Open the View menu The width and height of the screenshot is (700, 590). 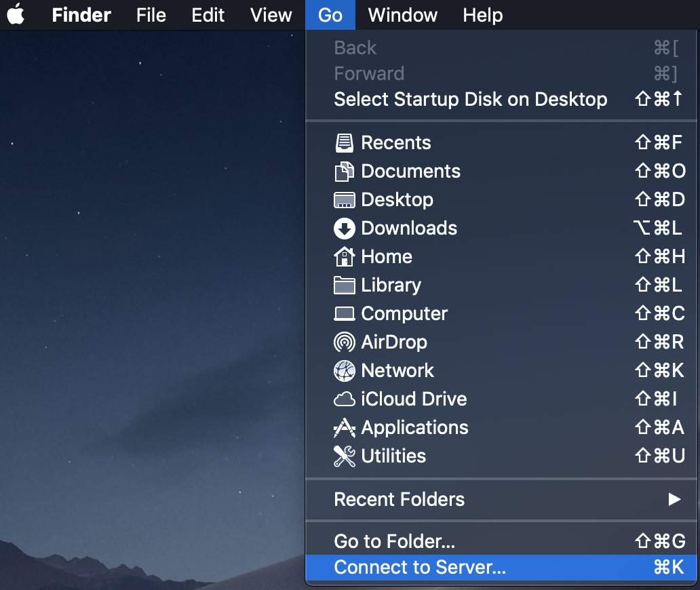[271, 15]
